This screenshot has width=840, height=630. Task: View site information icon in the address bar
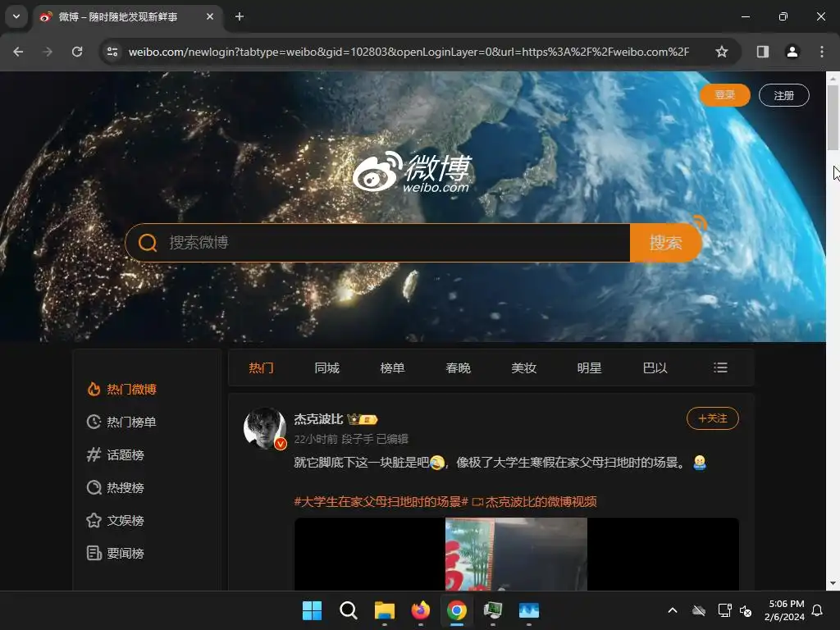(x=112, y=52)
